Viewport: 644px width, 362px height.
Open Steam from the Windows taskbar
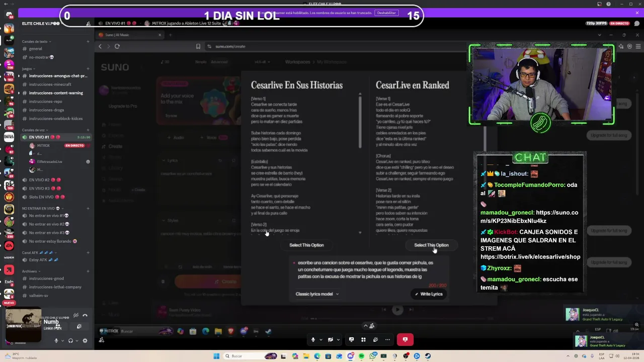(x=428, y=356)
